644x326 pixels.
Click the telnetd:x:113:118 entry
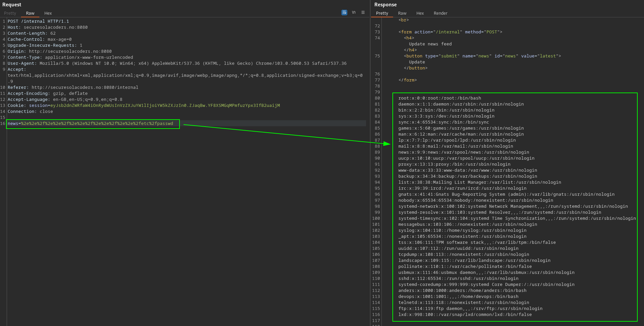pyautogui.click(x=464, y=303)
